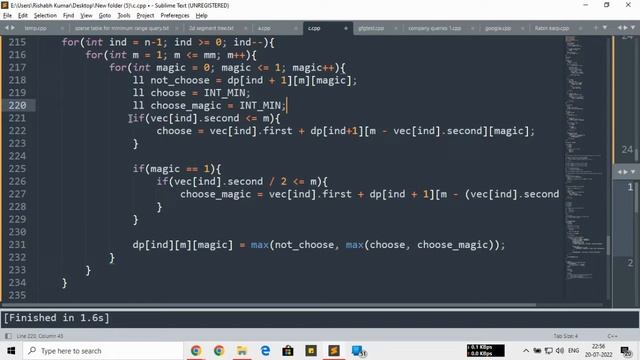Open the clock showing 22:56
Screen dimensions: 640x360
pos(598,351)
